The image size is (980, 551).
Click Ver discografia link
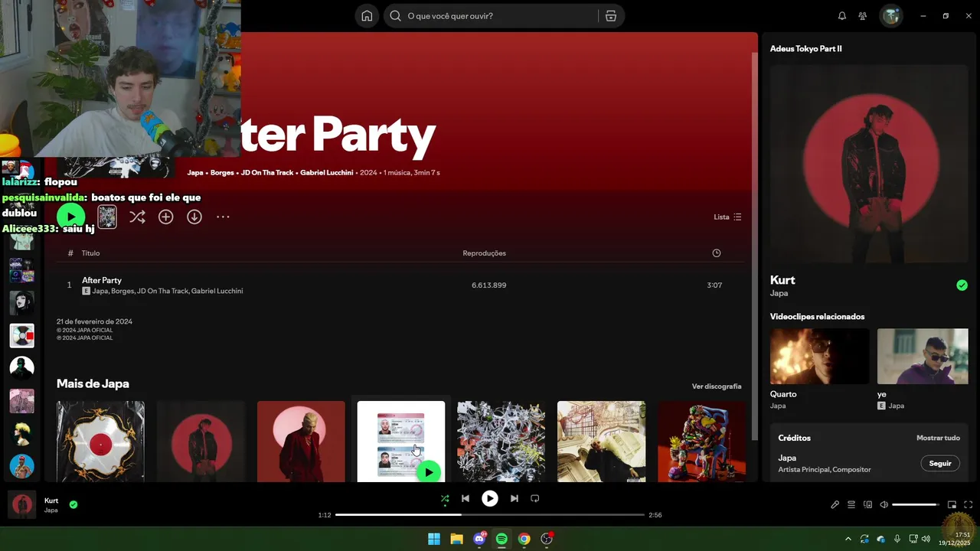click(717, 386)
